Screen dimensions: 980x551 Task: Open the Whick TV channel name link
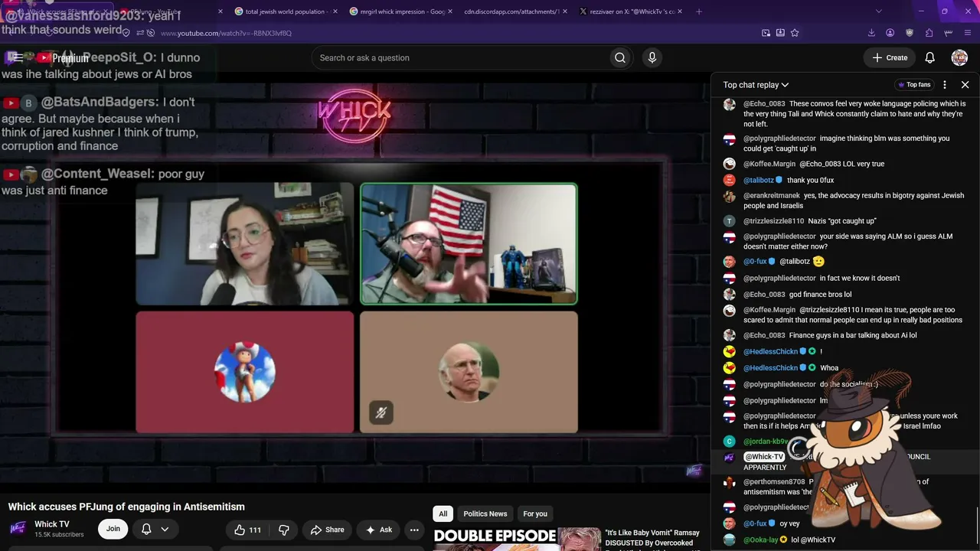click(52, 524)
